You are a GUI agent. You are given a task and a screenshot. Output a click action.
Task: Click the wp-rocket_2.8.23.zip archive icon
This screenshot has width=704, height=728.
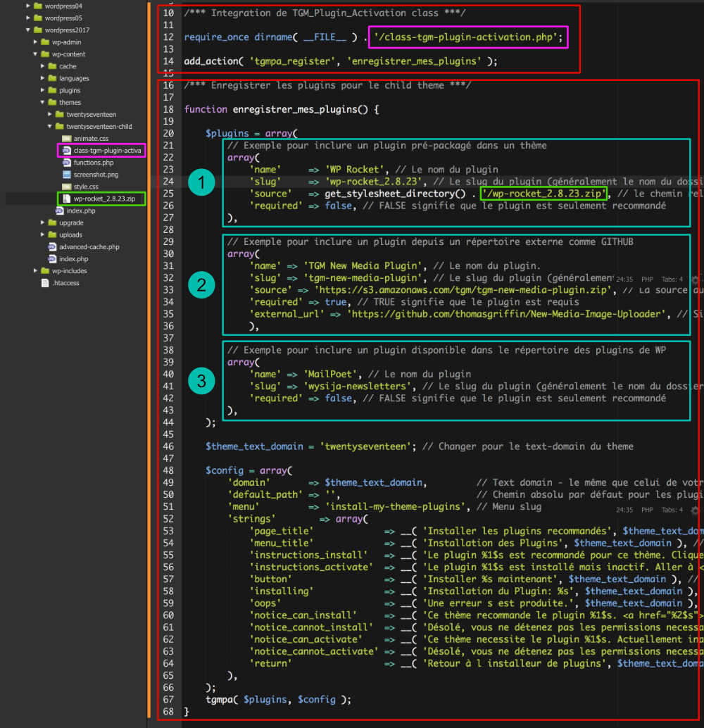[65, 199]
